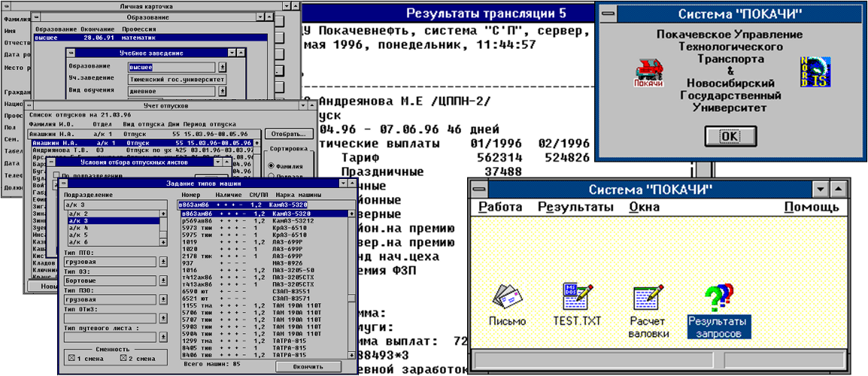Screen dimensions: 868x376
Task: Select а/к 6 in Подразделение list
Action: (x=114, y=242)
